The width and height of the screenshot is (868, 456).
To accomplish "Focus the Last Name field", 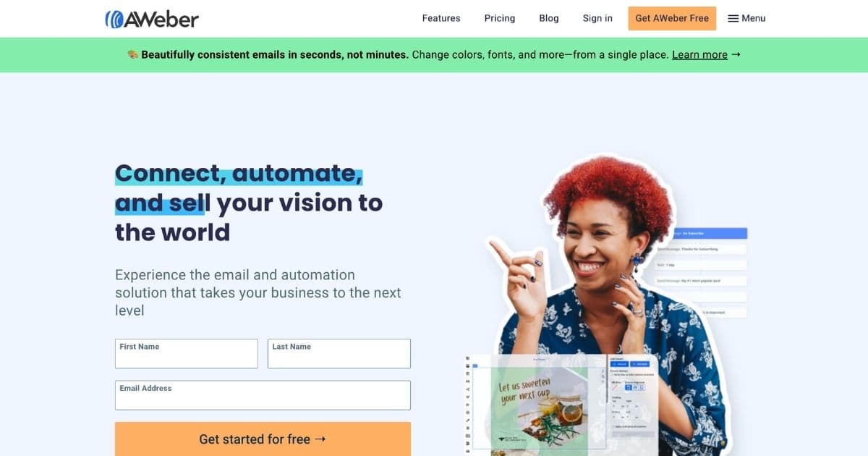I will (x=339, y=353).
